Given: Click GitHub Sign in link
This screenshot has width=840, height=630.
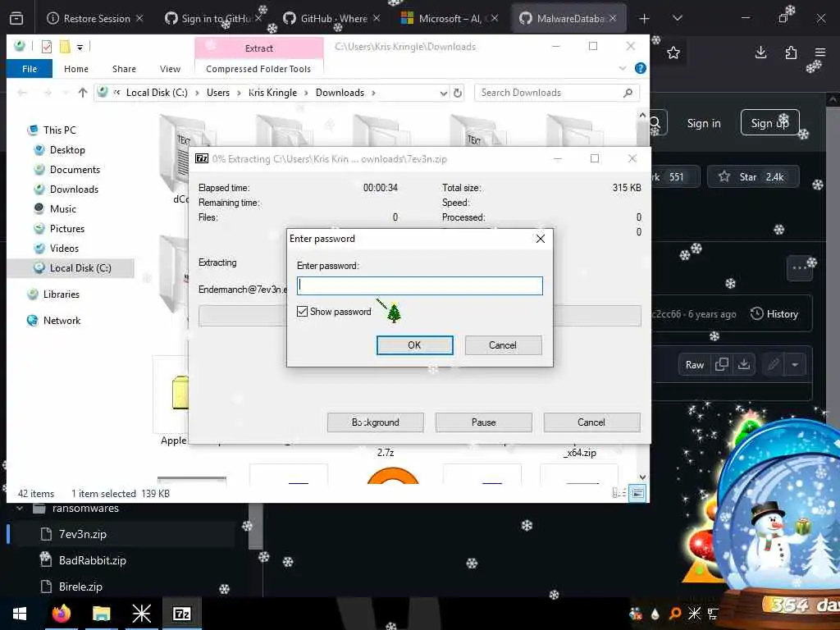Looking at the screenshot, I should (x=704, y=123).
